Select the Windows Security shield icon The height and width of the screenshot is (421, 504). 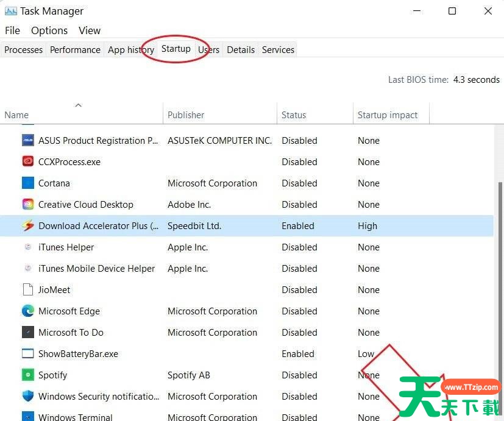click(x=28, y=396)
